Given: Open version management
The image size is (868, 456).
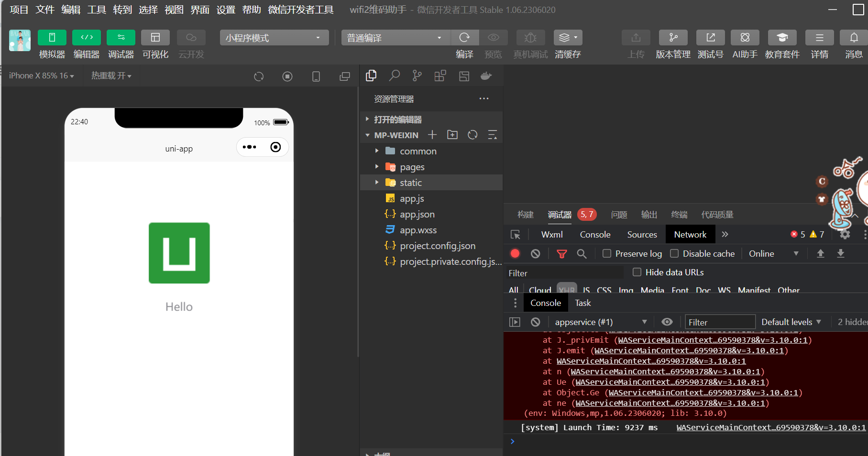Looking at the screenshot, I should (x=673, y=37).
